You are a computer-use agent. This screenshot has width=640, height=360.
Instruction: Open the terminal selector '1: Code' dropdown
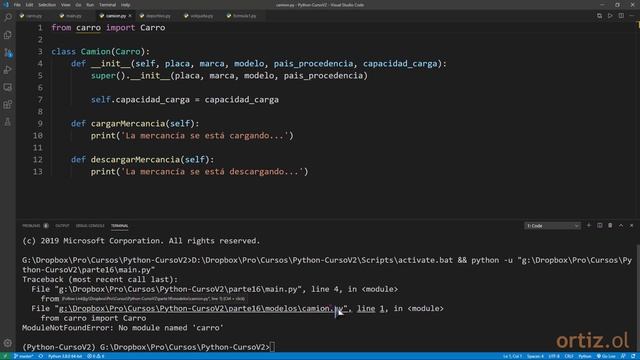(552, 226)
